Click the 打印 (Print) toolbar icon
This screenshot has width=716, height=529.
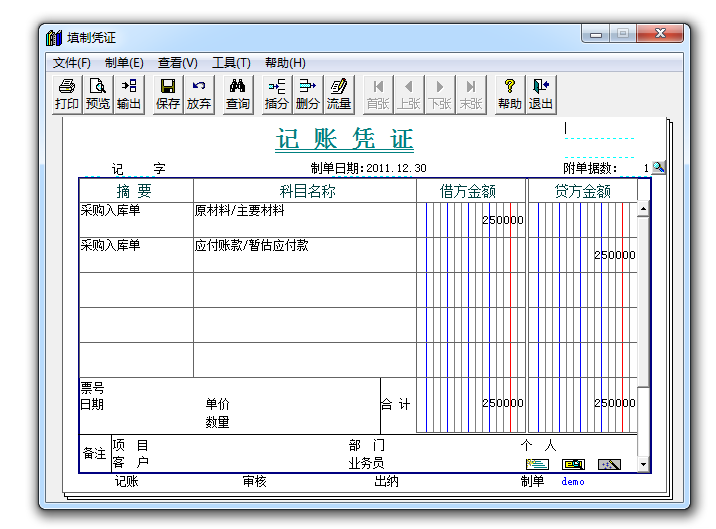[67, 93]
